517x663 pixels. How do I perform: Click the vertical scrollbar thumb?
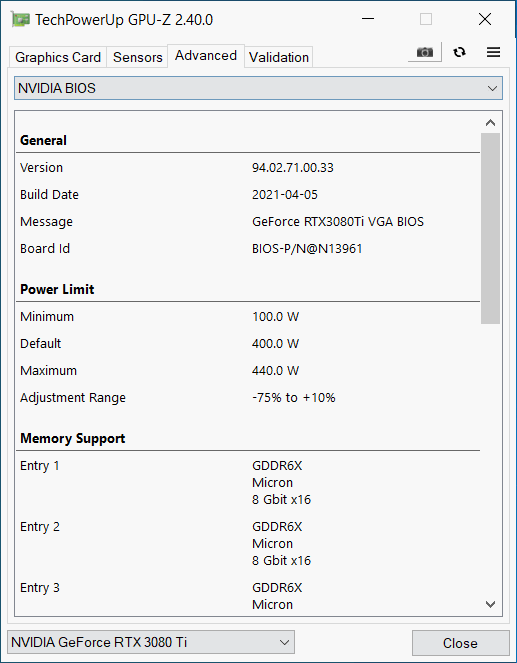490,228
